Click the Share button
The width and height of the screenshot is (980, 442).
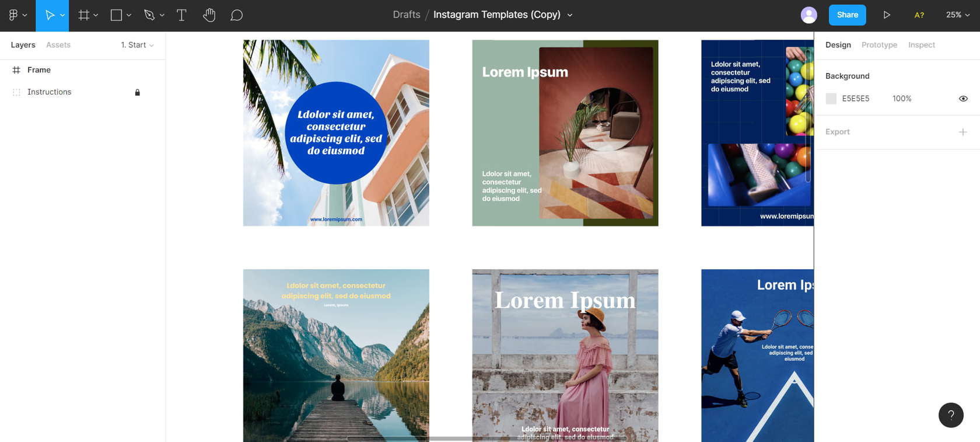pyautogui.click(x=847, y=15)
